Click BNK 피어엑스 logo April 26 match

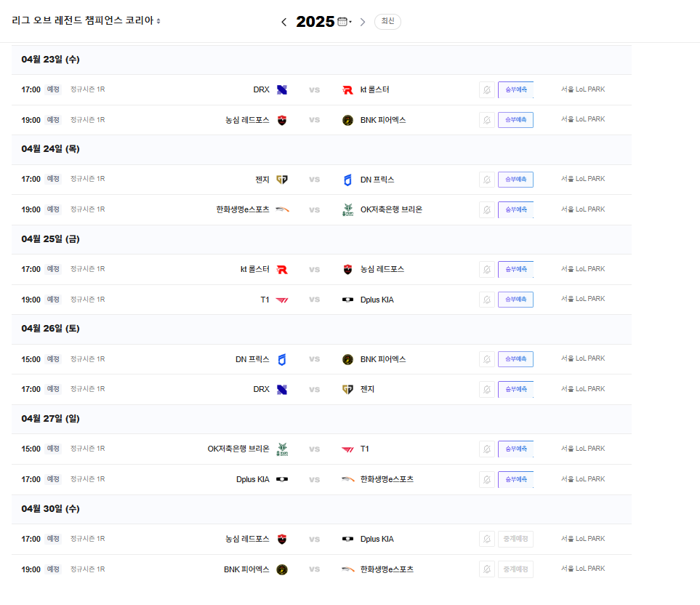coord(347,359)
